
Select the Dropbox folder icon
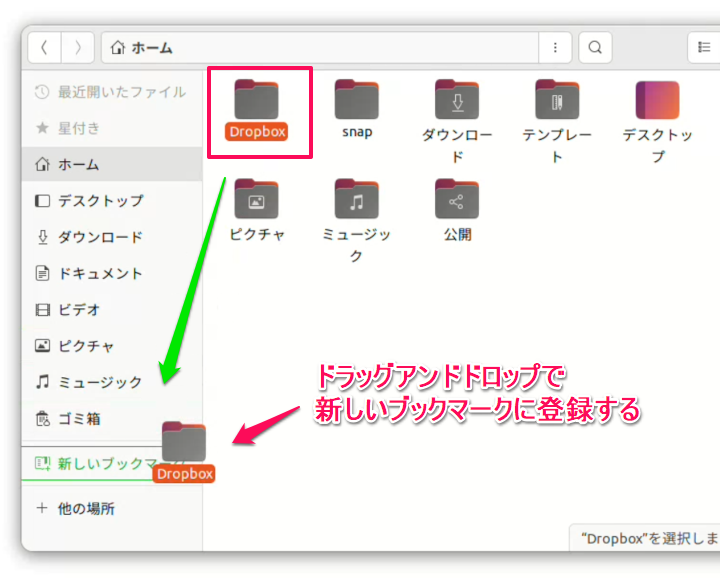tap(256, 99)
